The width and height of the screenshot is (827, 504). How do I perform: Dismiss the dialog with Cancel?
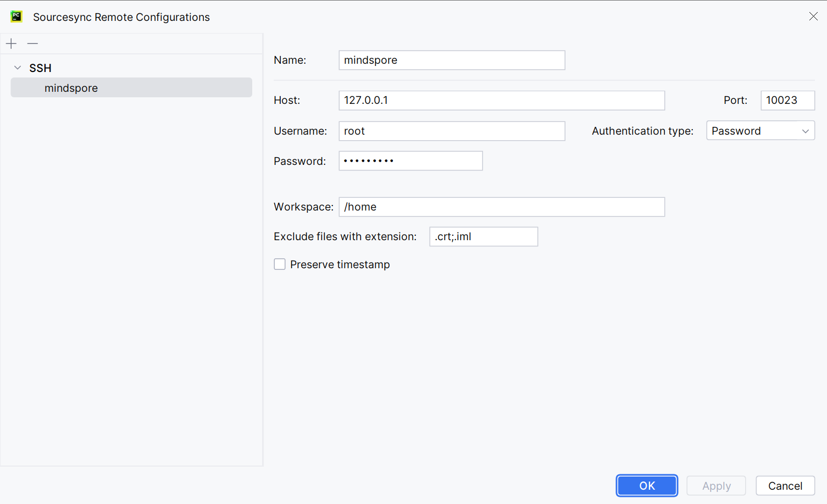coord(785,486)
